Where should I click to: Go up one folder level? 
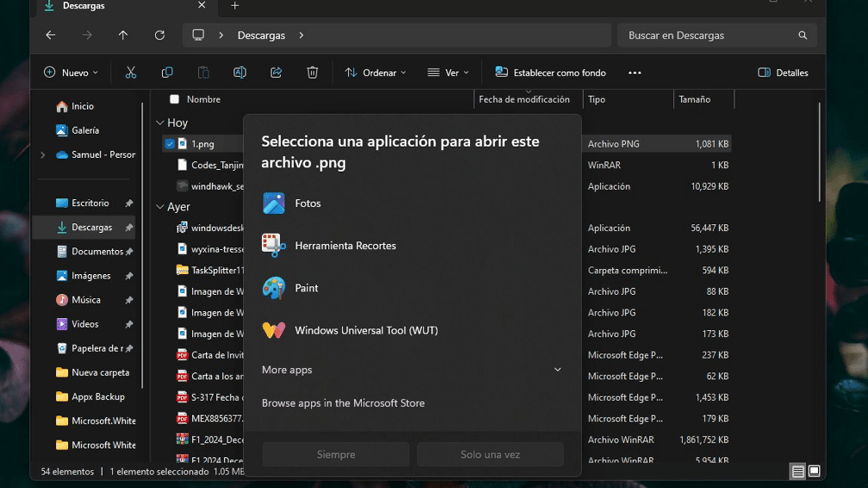point(123,35)
